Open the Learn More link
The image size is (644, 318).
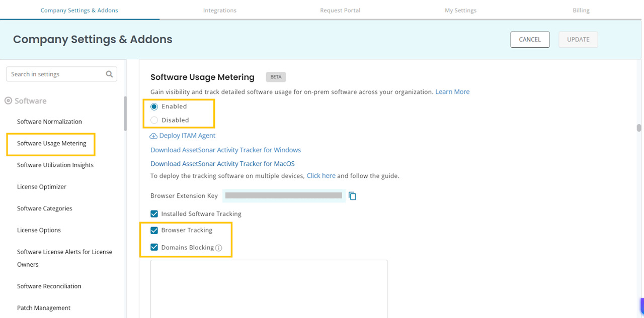pos(452,92)
